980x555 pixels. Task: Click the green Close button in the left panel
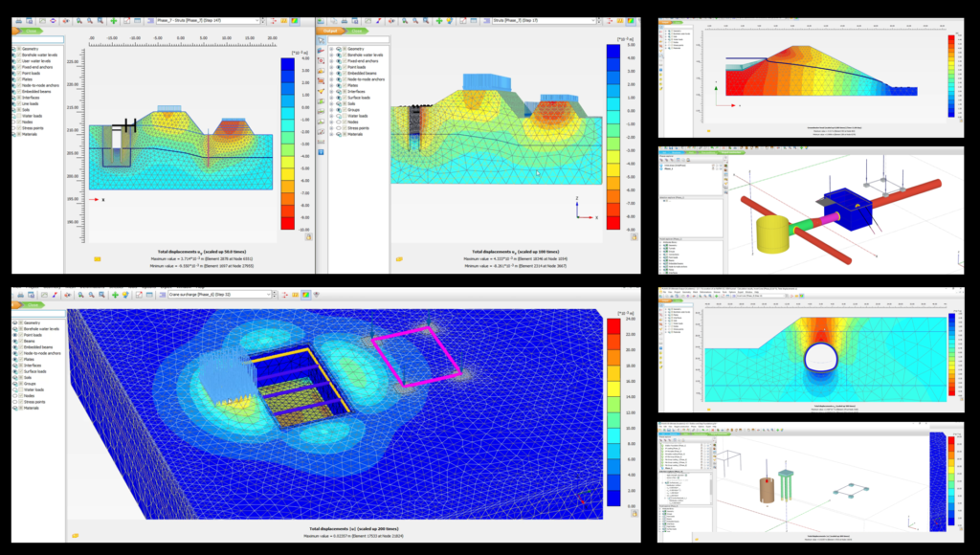31,32
